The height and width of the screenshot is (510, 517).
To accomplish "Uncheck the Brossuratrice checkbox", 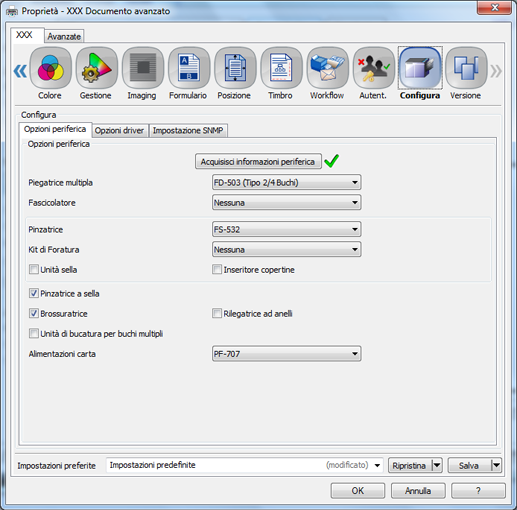I will click(x=34, y=313).
